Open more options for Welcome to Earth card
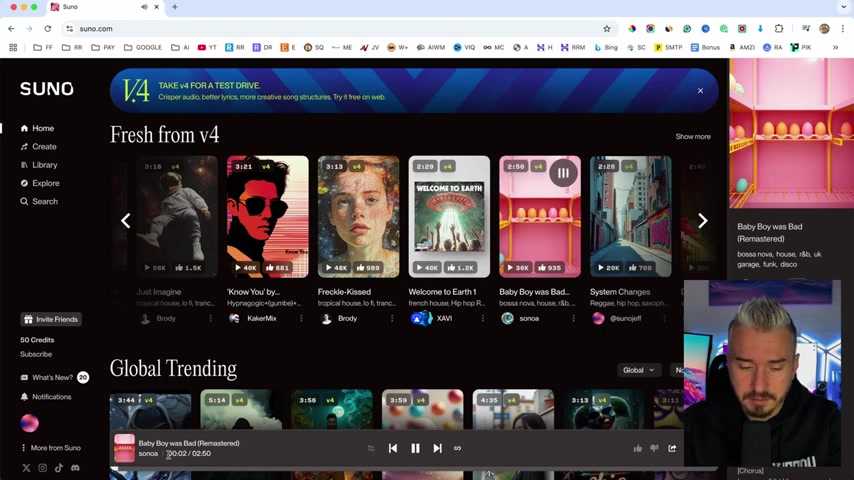854x480 pixels. [483, 318]
